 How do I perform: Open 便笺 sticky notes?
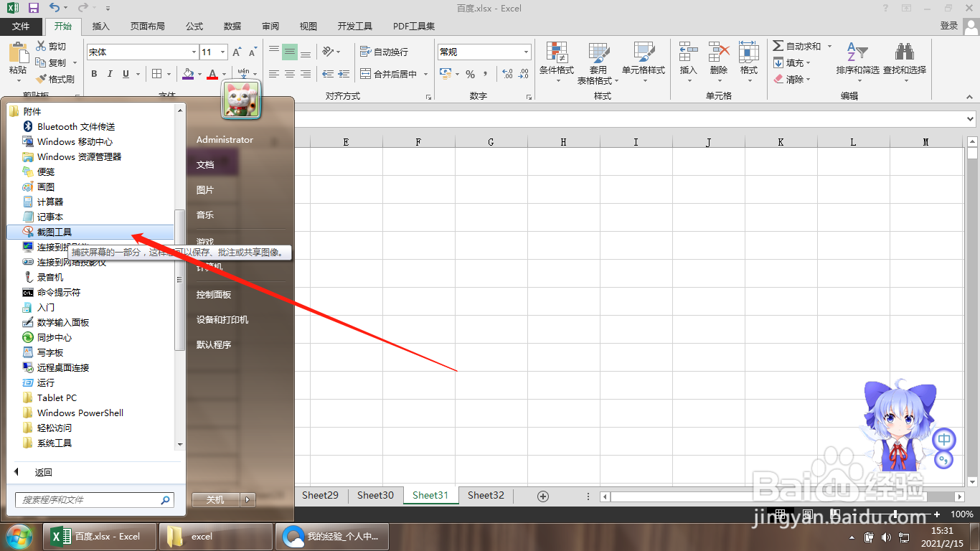(46, 171)
